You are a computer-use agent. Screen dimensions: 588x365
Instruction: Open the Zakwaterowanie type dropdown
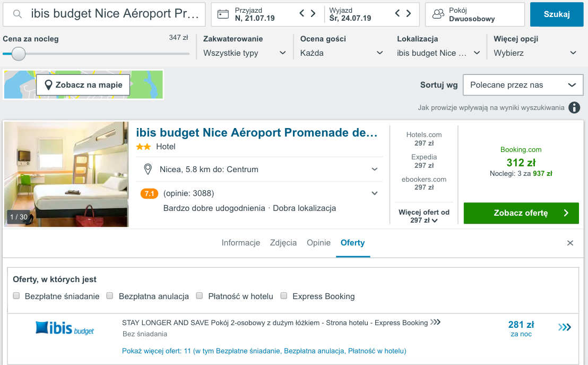(x=245, y=53)
